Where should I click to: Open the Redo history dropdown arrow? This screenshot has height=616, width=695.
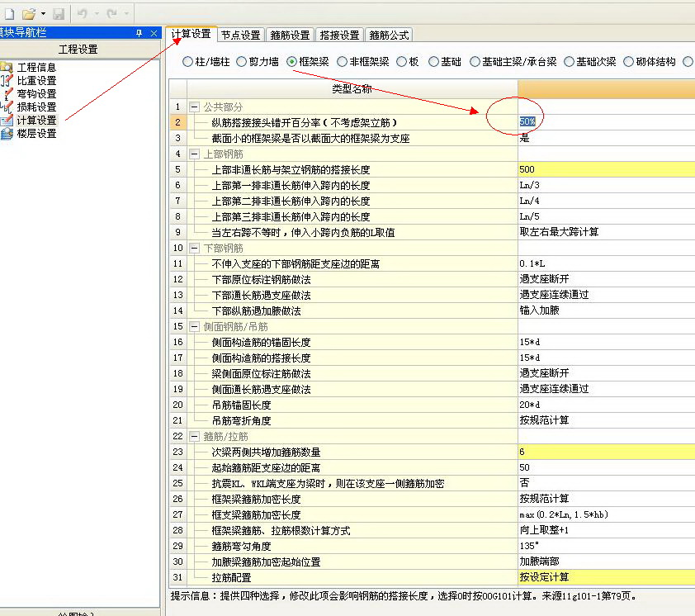(x=126, y=14)
